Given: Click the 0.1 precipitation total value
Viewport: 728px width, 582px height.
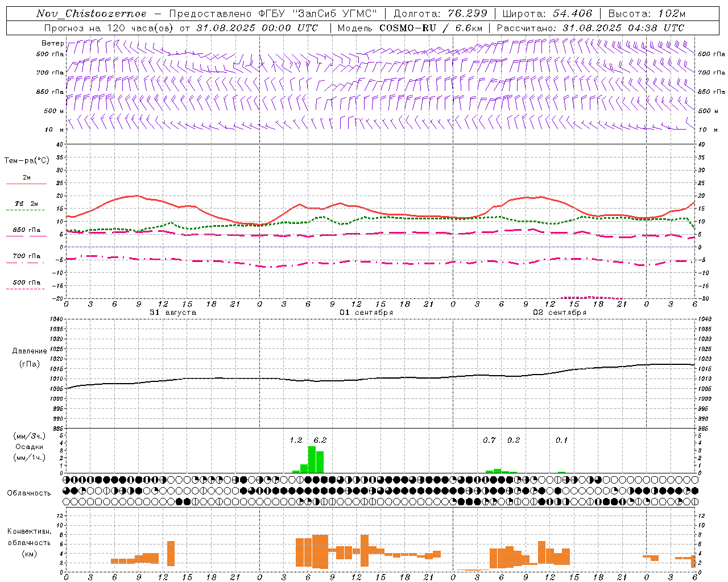Looking at the screenshot, I should pos(561,440).
